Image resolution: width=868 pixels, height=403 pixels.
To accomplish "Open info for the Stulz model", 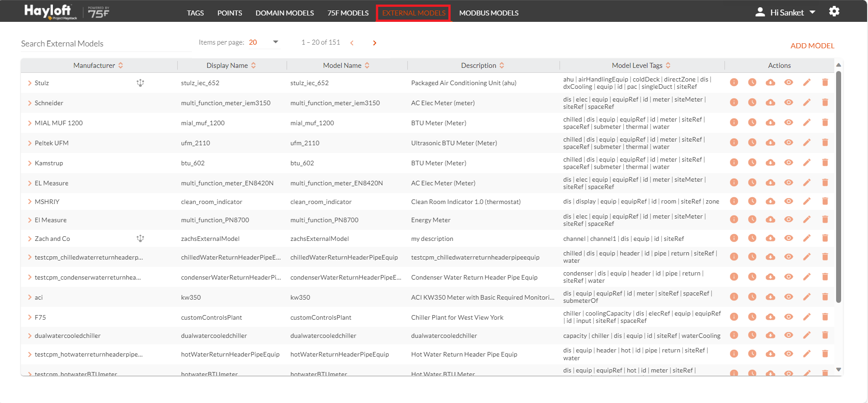I will [734, 82].
